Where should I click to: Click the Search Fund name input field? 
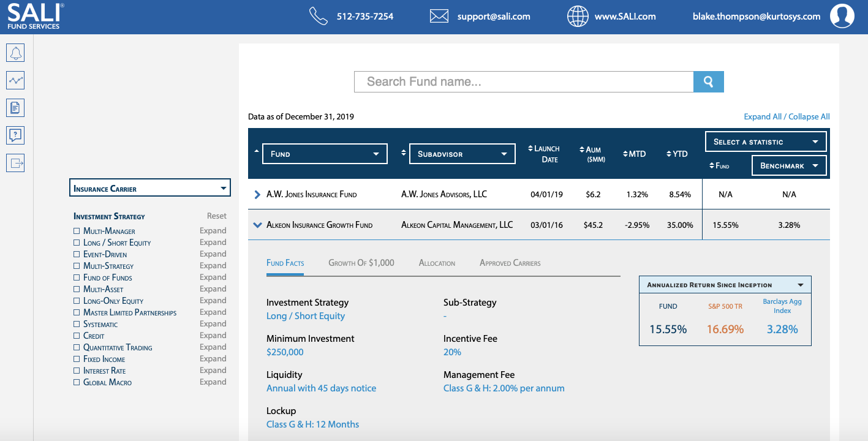(x=524, y=81)
